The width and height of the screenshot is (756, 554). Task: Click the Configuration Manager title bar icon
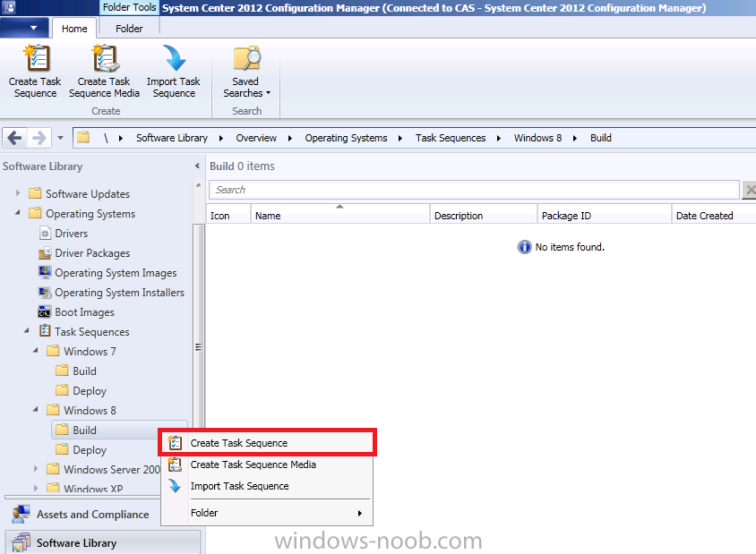[9, 7]
